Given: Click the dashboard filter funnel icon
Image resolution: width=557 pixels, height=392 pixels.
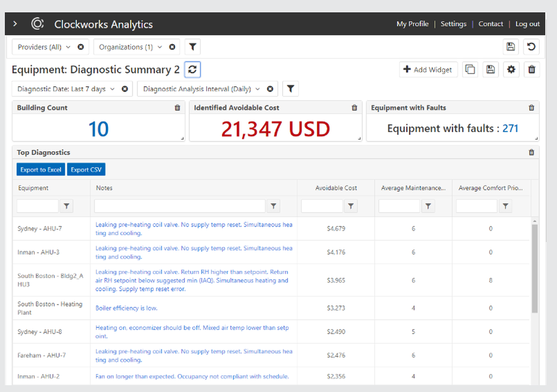Looking at the screenshot, I should tap(291, 89).
